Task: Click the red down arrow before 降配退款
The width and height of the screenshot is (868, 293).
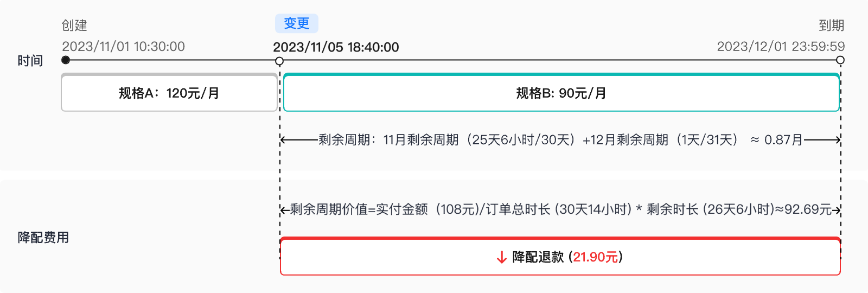Action: pyautogui.click(x=502, y=257)
